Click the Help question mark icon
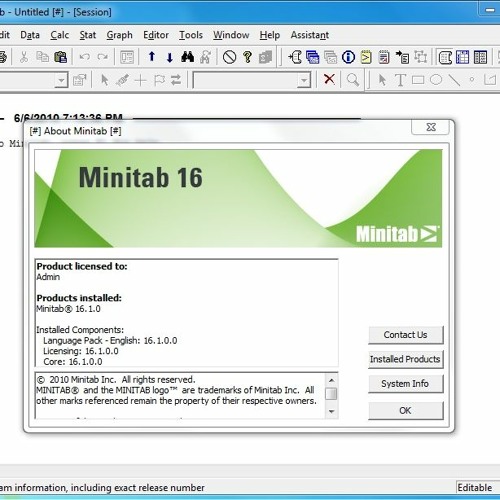The height and width of the screenshot is (500, 500). 247,57
